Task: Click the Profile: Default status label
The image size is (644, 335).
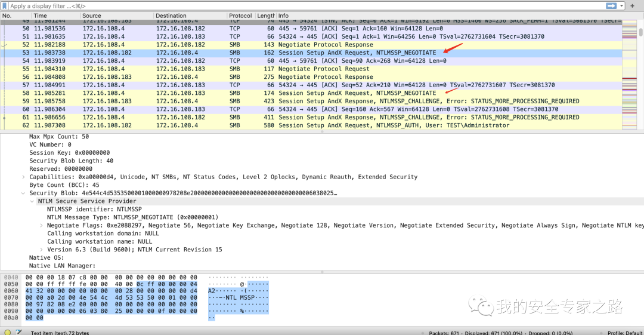Action: point(625,333)
